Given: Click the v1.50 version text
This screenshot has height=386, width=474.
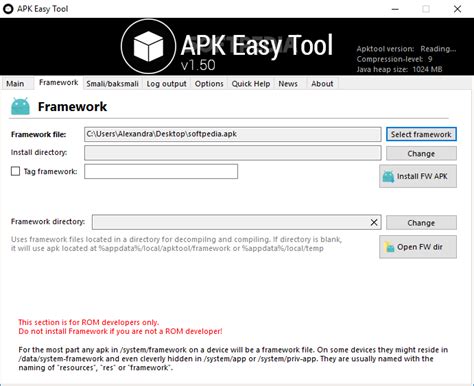Looking at the screenshot, I should point(198,65).
